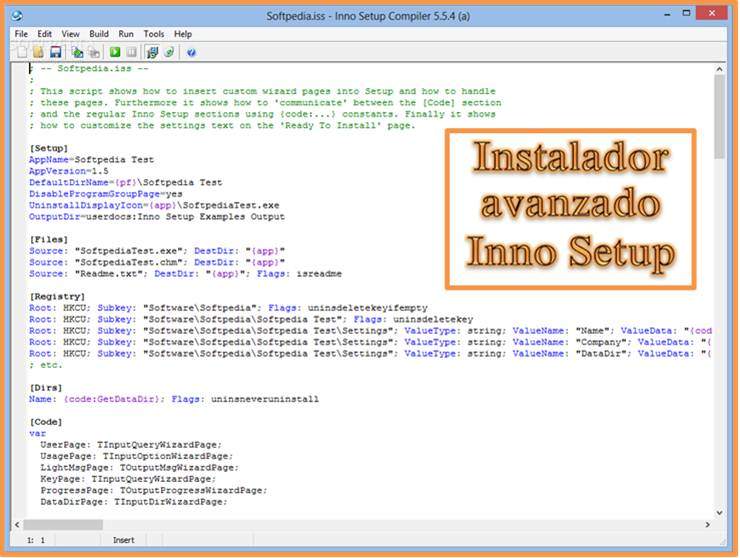Click the 'UsagePage: TInputOptionWizardPage;' line
Screen dimensions: 740x558
tap(137, 456)
